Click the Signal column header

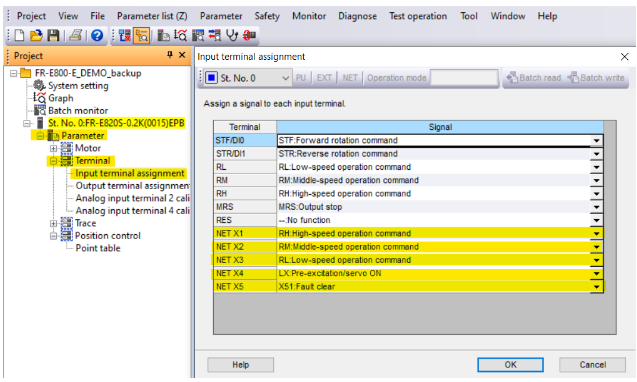[440, 127]
